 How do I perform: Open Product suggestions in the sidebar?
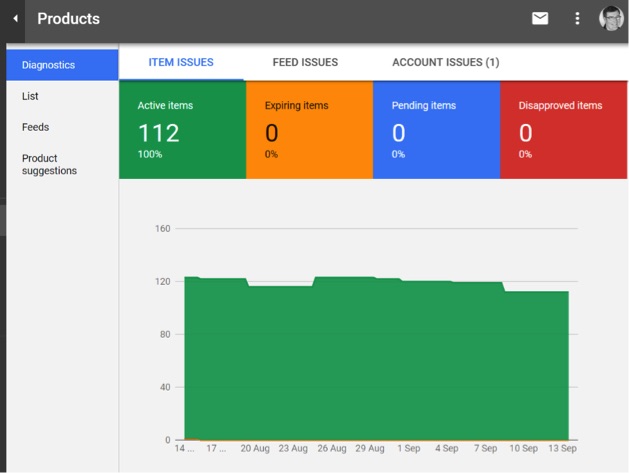pos(49,164)
